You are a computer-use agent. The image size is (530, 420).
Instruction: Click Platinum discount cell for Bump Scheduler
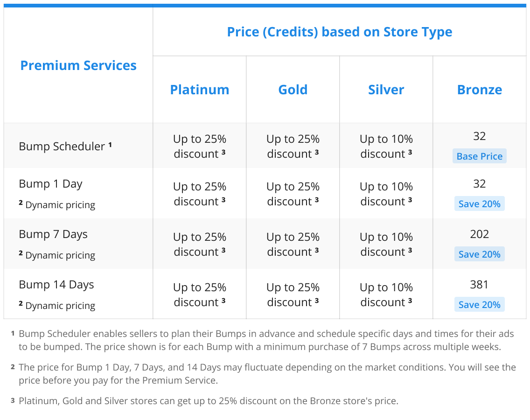tap(200, 147)
